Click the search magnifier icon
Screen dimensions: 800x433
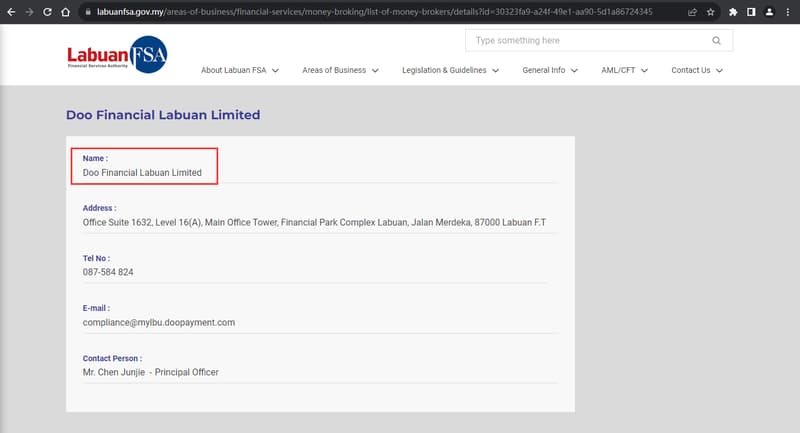click(x=716, y=41)
